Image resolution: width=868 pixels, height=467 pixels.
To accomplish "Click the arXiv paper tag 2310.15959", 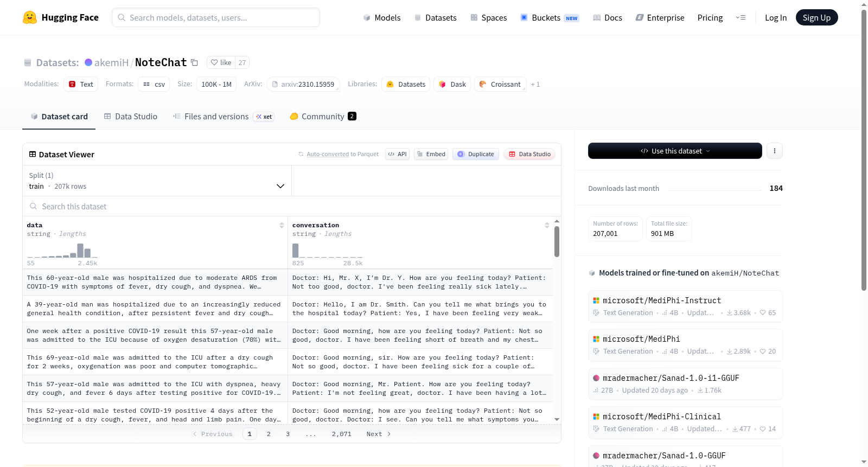I will (303, 84).
